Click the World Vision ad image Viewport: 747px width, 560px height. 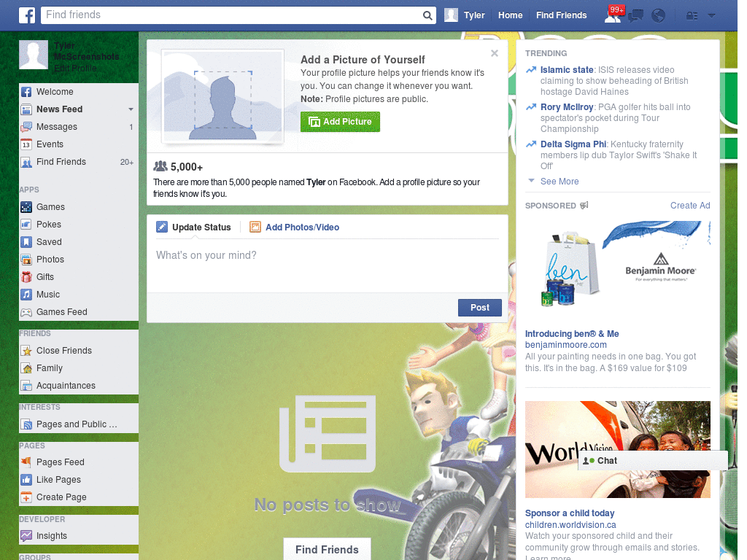pos(617,449)
